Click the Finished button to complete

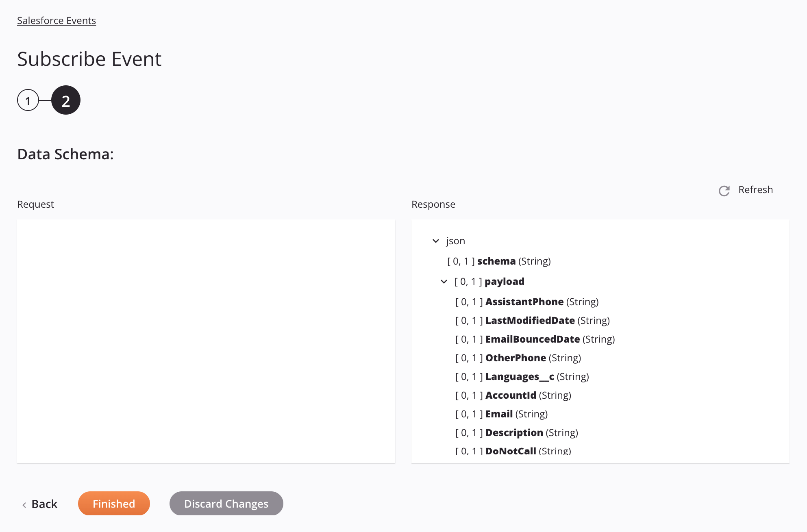[x=114, y=503]
